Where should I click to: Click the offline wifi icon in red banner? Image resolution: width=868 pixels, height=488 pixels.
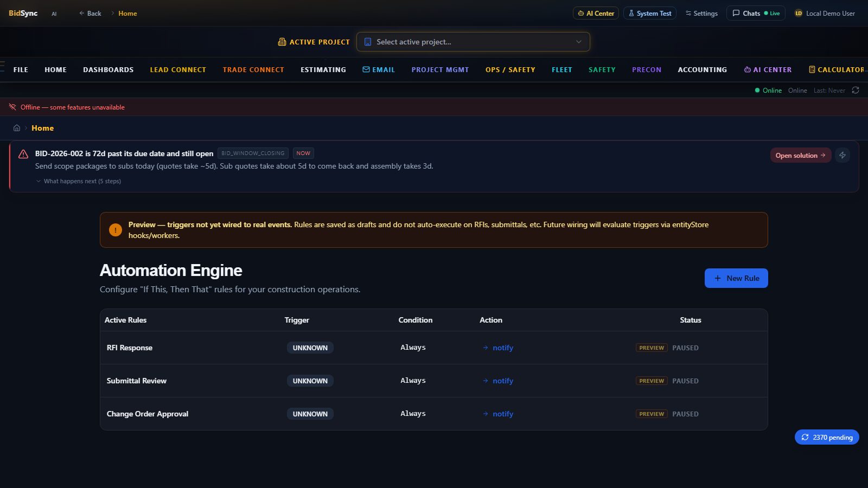pos(12,107)
